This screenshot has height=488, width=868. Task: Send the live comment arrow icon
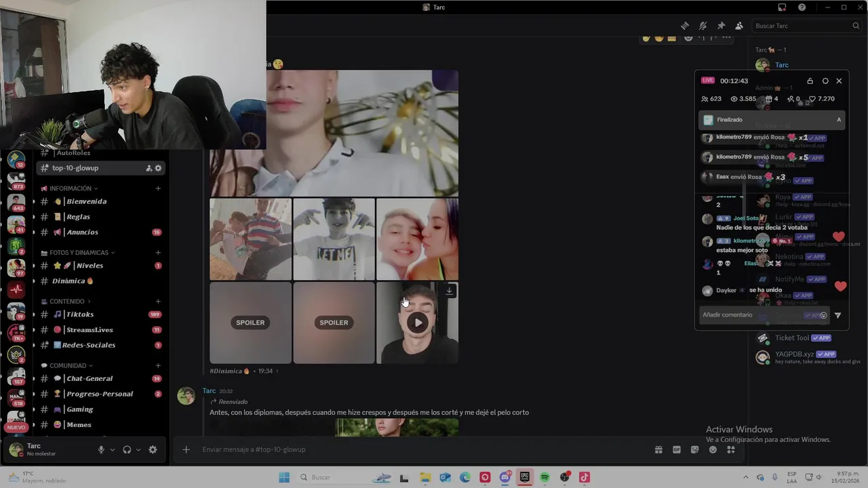(x=838, y=315)
